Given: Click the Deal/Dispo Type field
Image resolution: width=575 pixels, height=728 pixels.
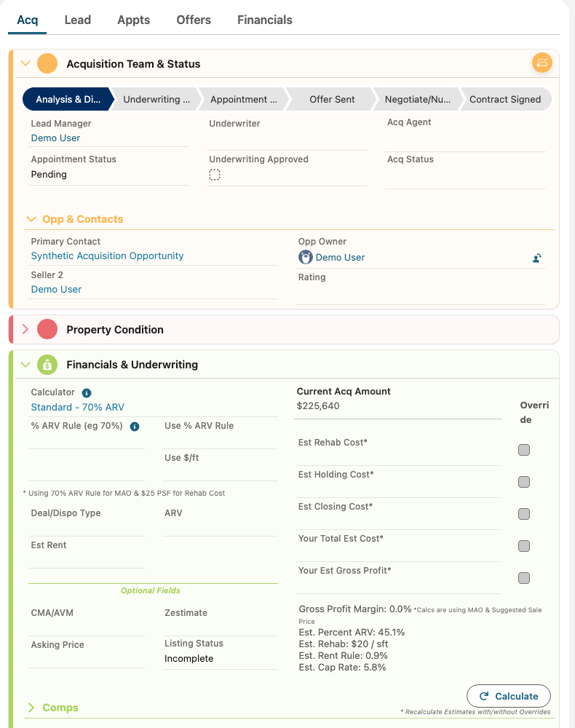Looking at the screenshot, I should coord(87,521).
